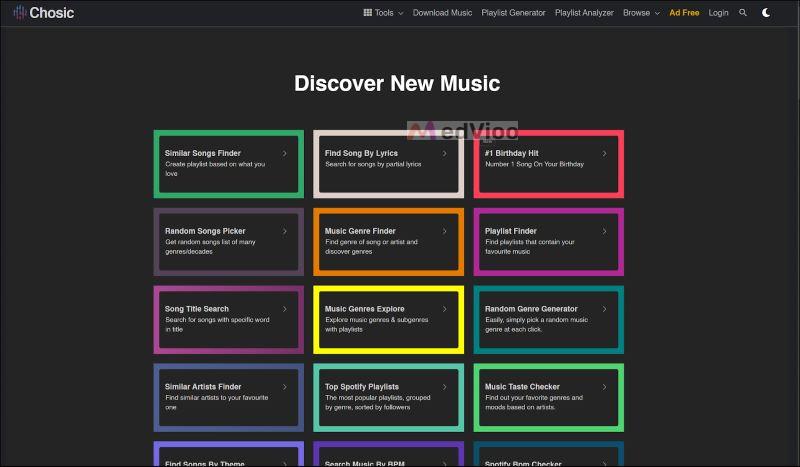The width and height of the screenshot is (800, 467).
Task: Click arrow on Random Songs Picker card
Action: 285,231
